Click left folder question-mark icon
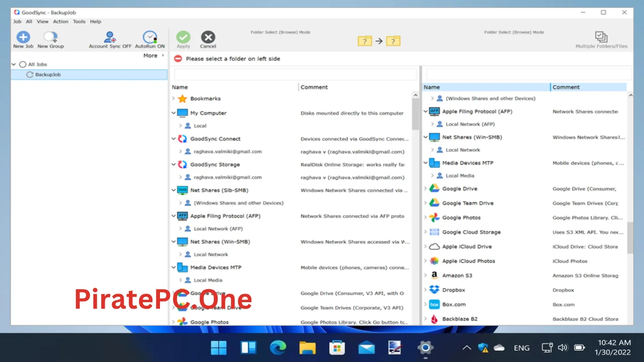Viewport: 644px width, 362px height. [x=365, y=41]
